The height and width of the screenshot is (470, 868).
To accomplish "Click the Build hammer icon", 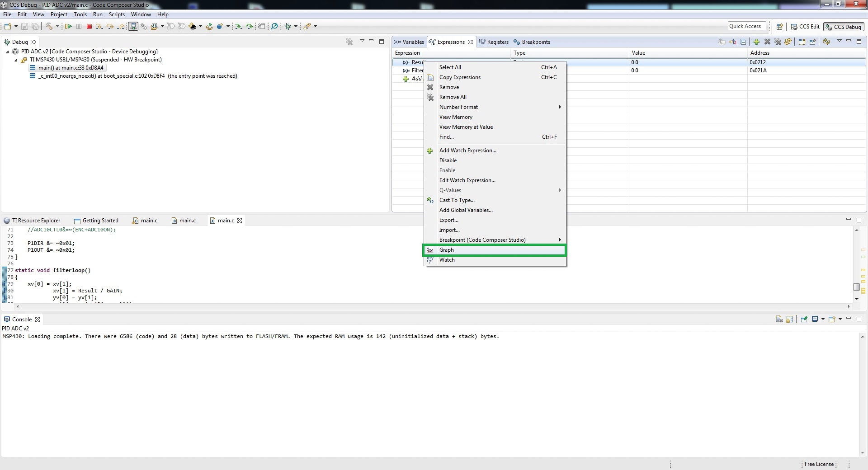I will point(49,27).
